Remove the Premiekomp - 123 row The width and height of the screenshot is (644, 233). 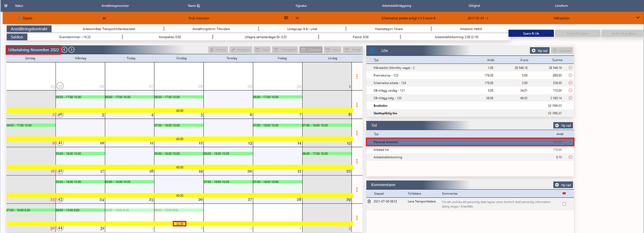571,76
